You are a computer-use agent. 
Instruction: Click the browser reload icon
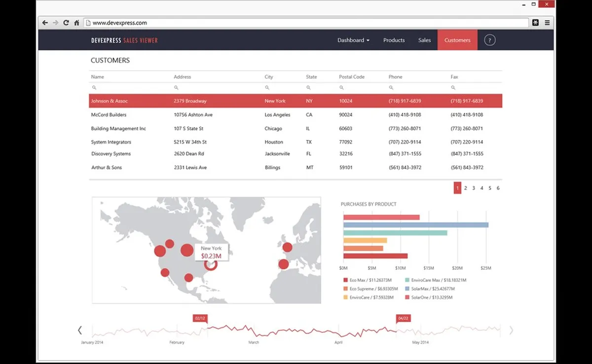(x=66, y=23)
